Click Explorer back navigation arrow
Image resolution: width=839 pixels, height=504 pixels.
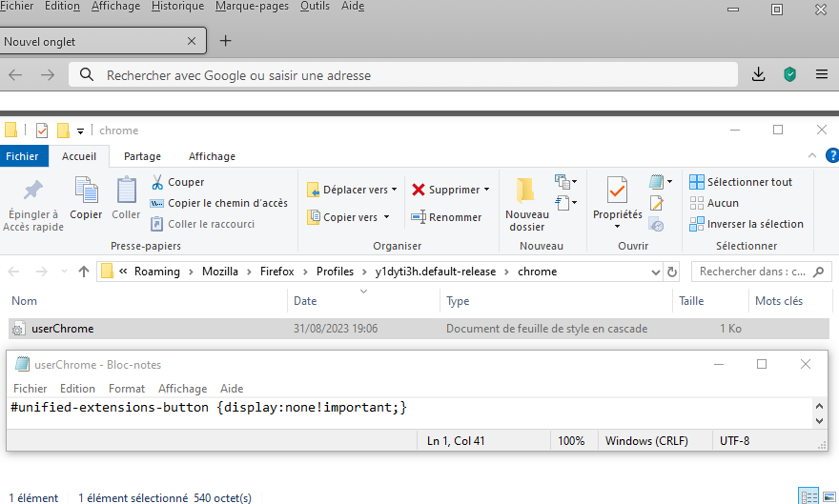pos(14,272)
